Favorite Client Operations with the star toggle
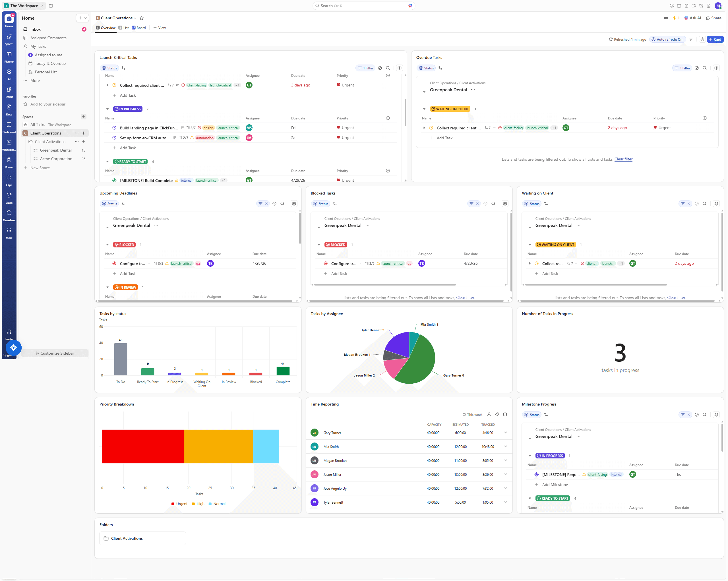Viewport: 728px width, 581px height. click(x=142, y=18)
